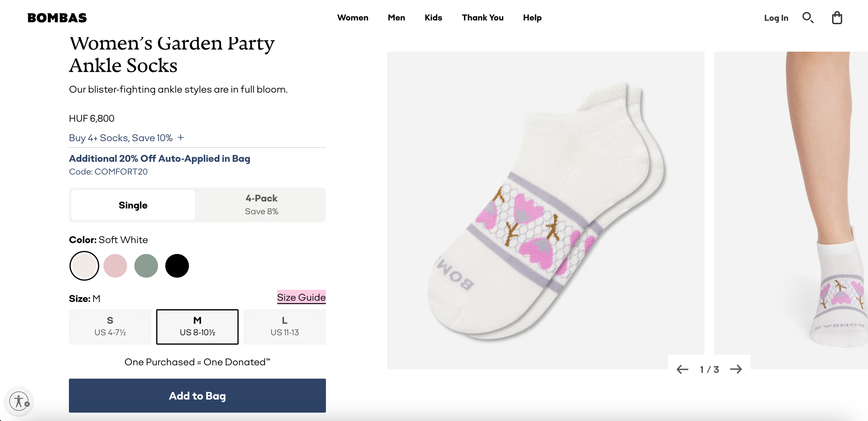
Task: Open the shopping bag
Action: (837, 18)
